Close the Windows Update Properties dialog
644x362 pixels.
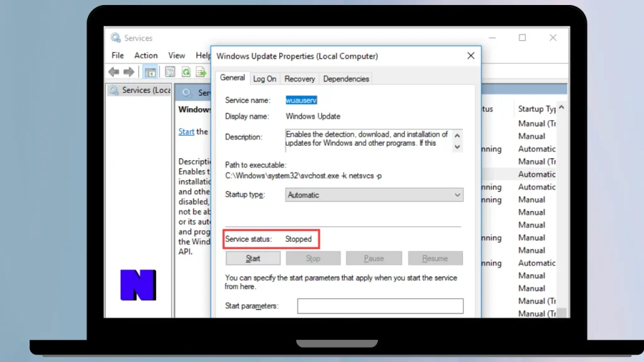coord(470,56)
